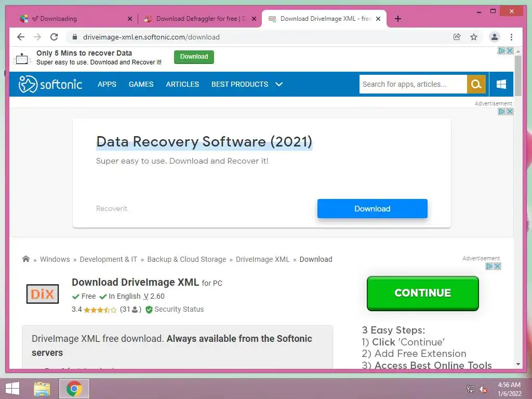Click the orange search magnifier button

[476, 84]
